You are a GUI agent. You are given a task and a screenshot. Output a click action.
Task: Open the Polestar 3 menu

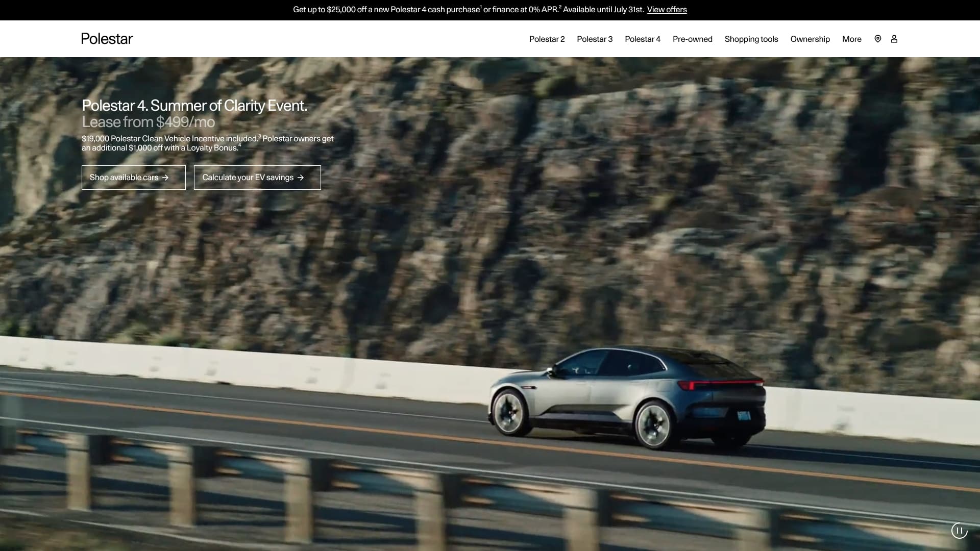(x=595, y=39)
